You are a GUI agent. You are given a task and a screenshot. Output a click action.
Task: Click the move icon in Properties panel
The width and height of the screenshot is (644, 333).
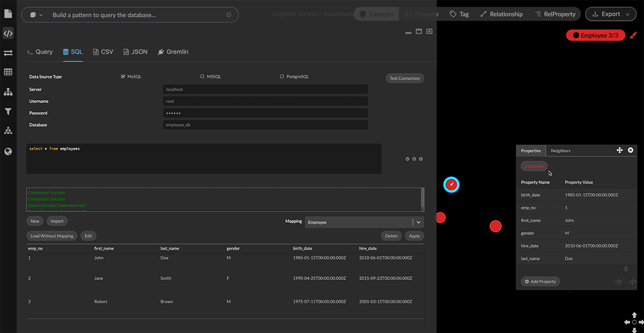click(x=619, y=150)
